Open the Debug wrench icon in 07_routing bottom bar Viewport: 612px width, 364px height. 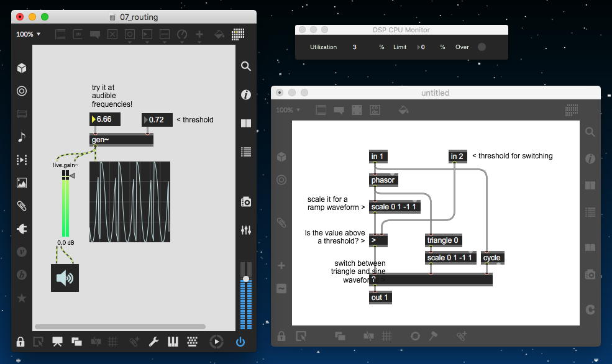[154, 342]
